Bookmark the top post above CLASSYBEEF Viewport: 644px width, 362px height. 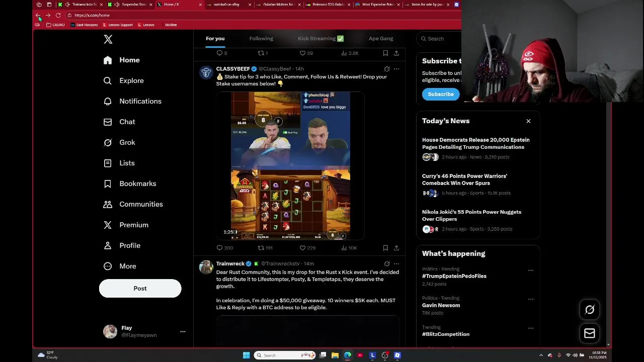pyautogui.click(x=385, y=53)
